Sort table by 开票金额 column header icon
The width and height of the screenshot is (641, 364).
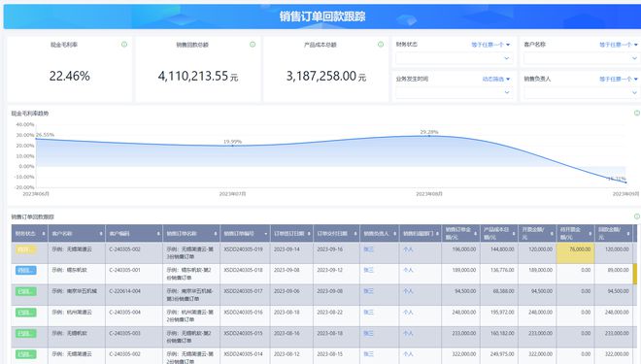pyautogui.click(x=552, y=234)
